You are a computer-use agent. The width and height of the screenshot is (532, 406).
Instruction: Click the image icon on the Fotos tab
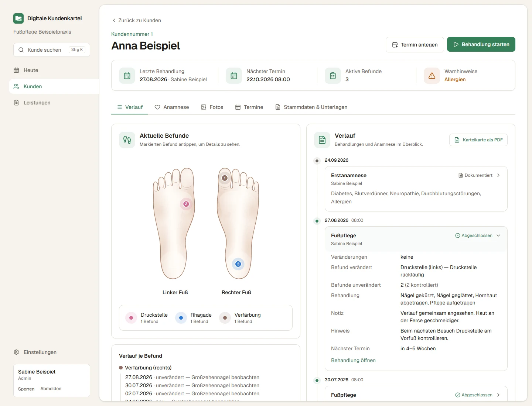[204, 107]
